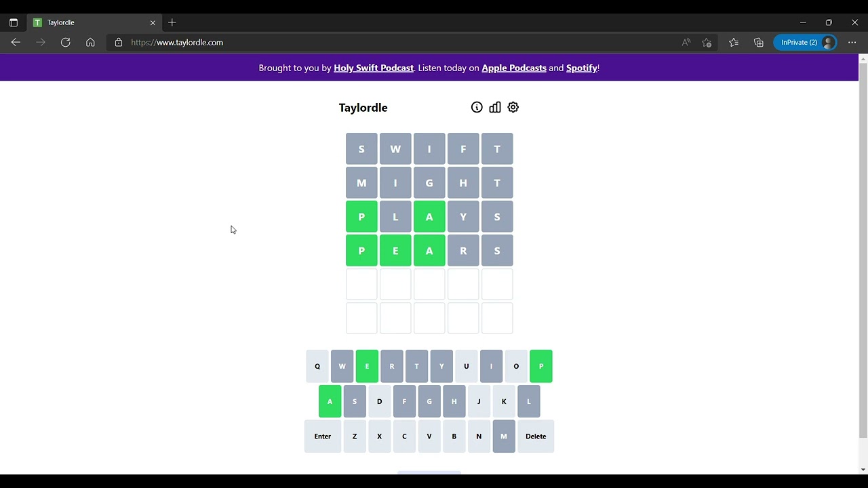
Task: Tap the green E key
Action: 367,366
